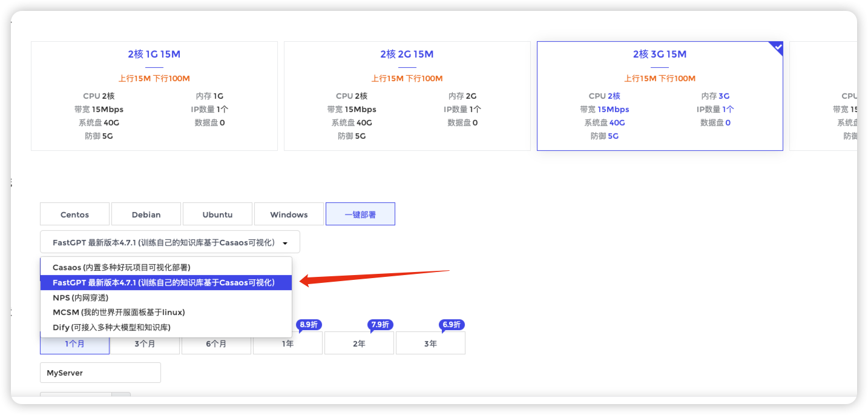Select the 2核 2G 15M plan card
Image resolution: width=868 pixels, height=415 pixels.
(x=407, y=96)
